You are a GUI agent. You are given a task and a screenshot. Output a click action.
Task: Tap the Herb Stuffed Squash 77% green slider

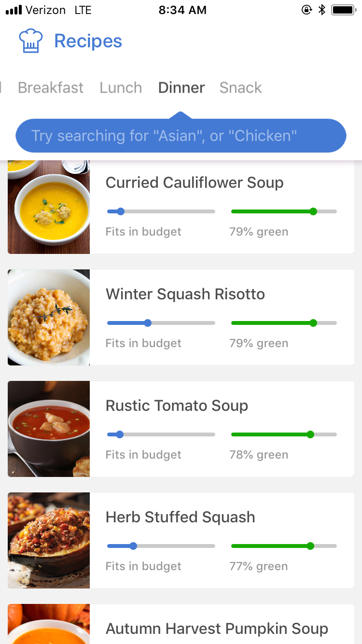[284, 546]
